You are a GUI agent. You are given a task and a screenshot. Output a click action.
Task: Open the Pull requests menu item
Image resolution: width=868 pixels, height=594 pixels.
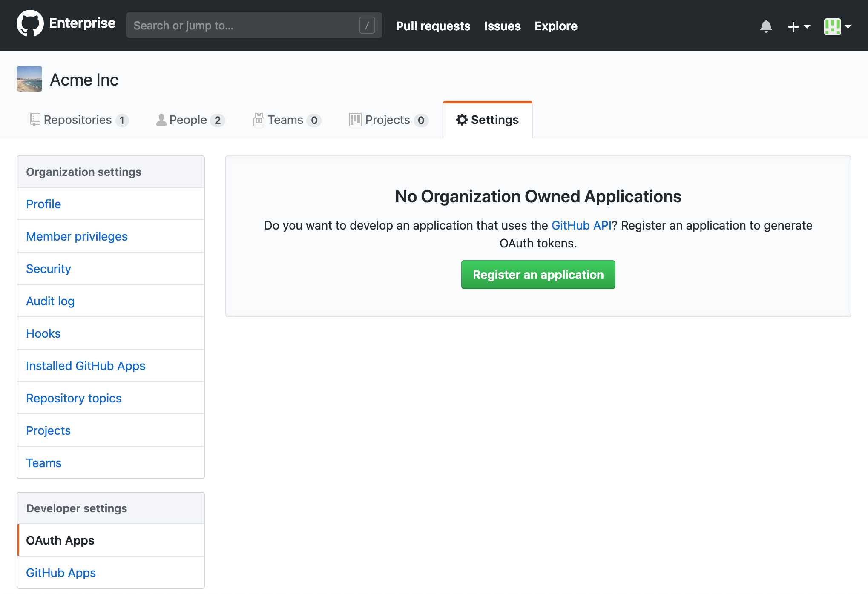433,26
